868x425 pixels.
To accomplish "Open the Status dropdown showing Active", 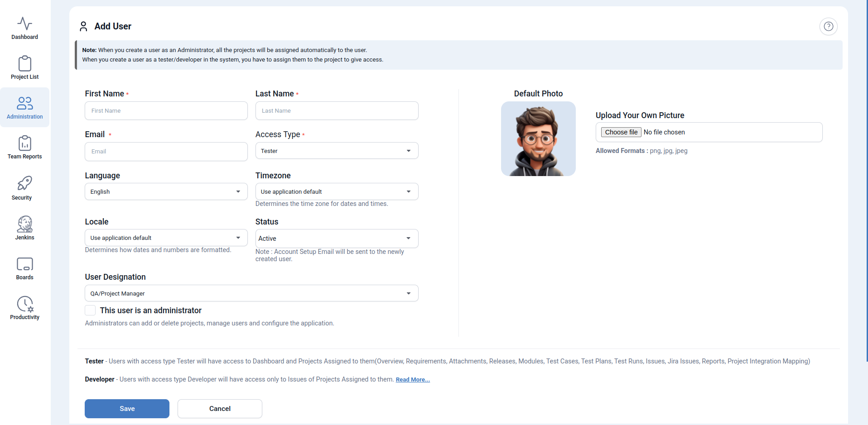I will point(337,239).
